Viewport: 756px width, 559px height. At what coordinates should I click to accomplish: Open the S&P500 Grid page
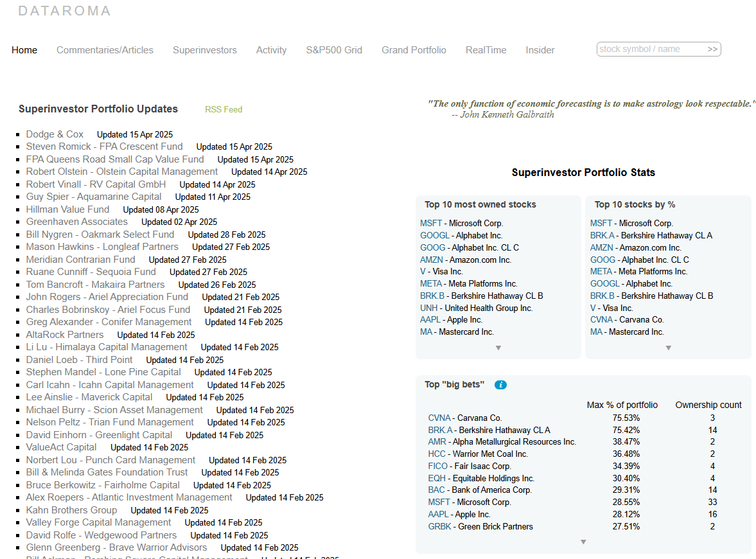pyautogui.click(x=333, y=50)
